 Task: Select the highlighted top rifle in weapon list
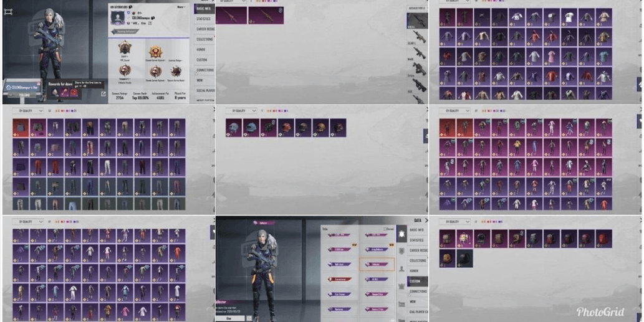coord(417,21)
